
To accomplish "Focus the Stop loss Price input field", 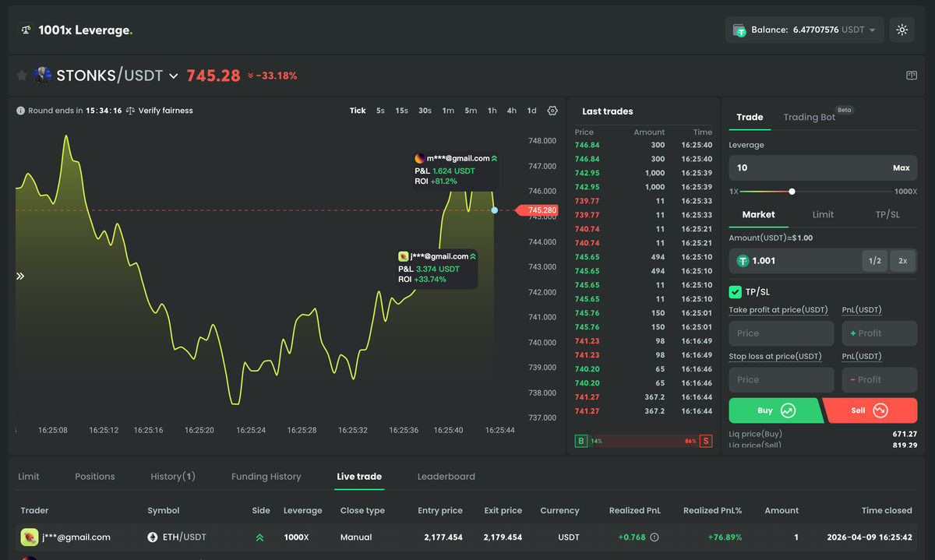I will tap(782, 380).
